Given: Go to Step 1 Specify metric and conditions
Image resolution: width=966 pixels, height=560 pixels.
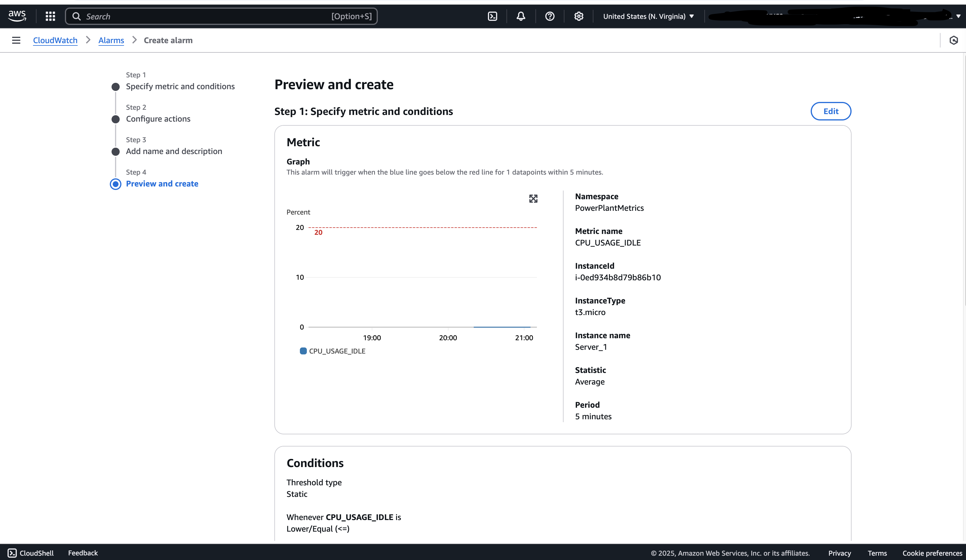Looking at the screenshot, I should point(180,86).
